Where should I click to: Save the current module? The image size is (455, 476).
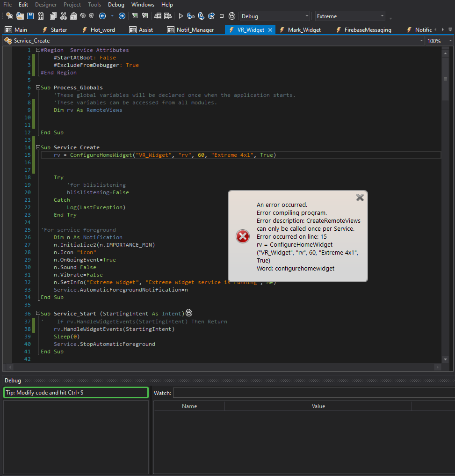30,15
